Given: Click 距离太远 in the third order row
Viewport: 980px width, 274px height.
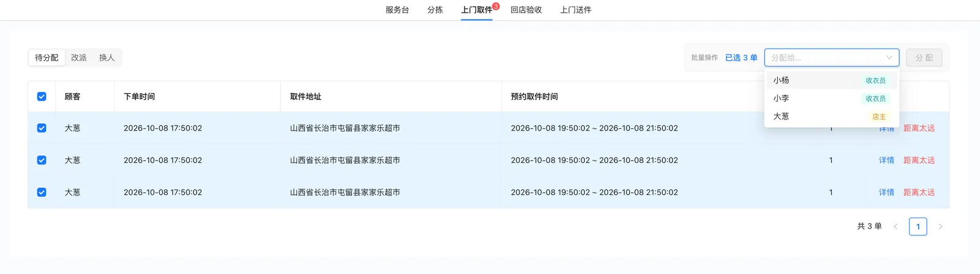Looking at the screenshot, I should (x=919, y=192).
